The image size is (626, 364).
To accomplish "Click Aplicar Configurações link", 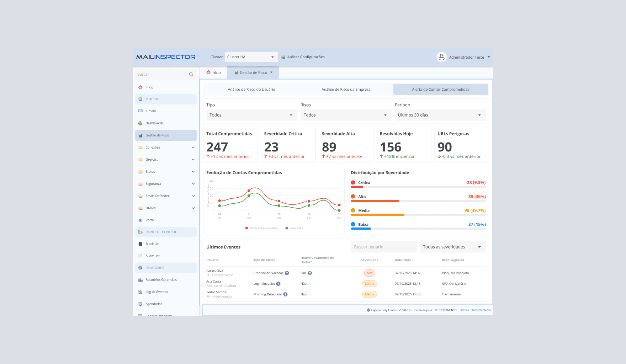I will pos(306,57).
